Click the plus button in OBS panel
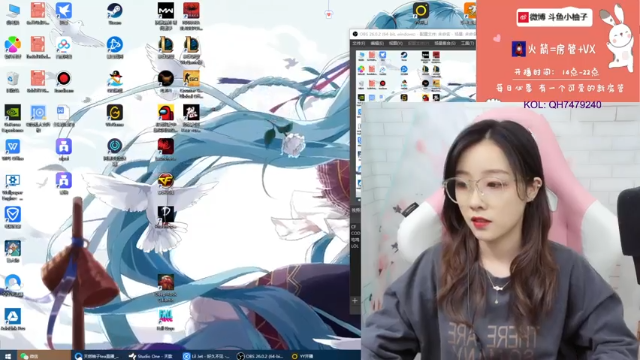This screenshot has width=640, height=360. [x=355, y=301]
